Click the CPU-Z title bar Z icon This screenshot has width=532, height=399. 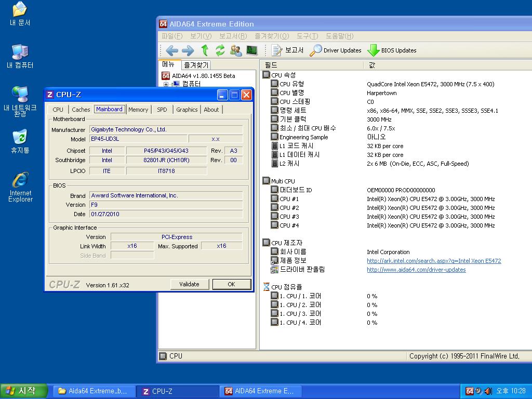click(x=50, y=95)
